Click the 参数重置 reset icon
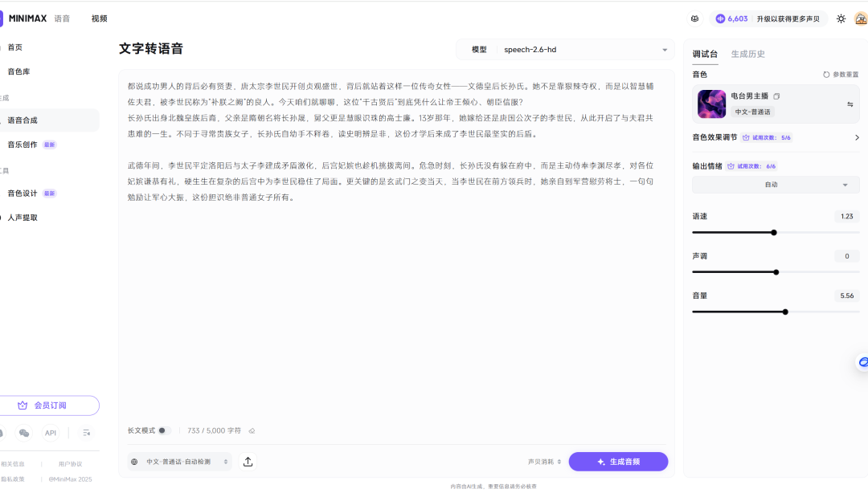The image size is (868, 493). click(826, 75)
